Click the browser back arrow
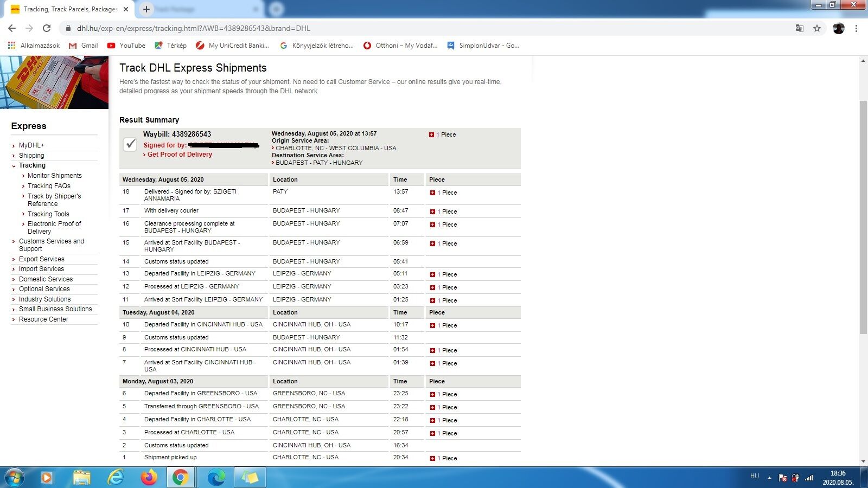 click(12, 28)
